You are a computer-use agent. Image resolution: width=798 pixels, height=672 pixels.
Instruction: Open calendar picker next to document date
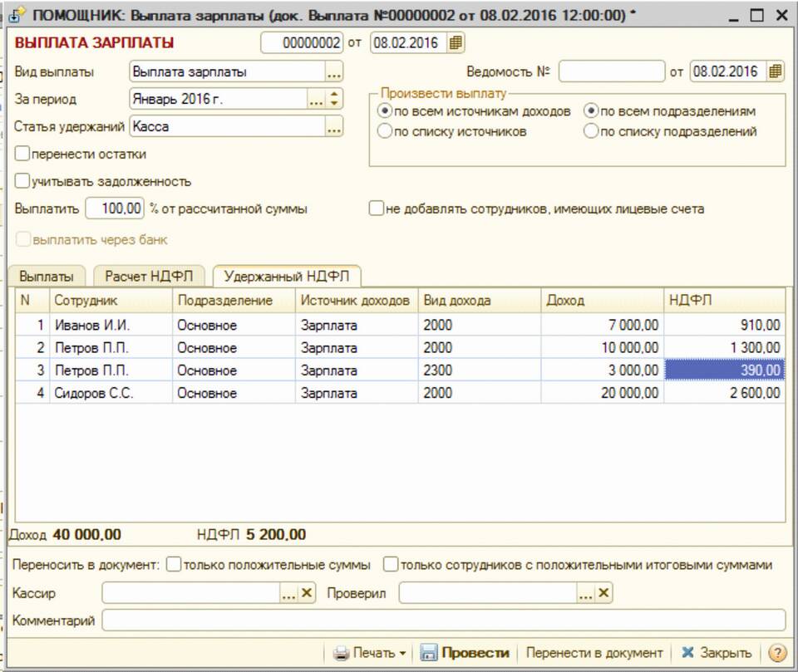point(455,42)
